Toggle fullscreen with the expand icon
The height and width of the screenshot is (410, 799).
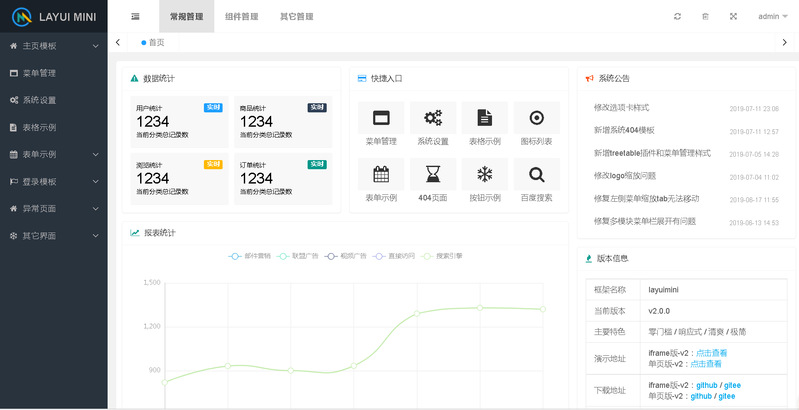[733, 16]
